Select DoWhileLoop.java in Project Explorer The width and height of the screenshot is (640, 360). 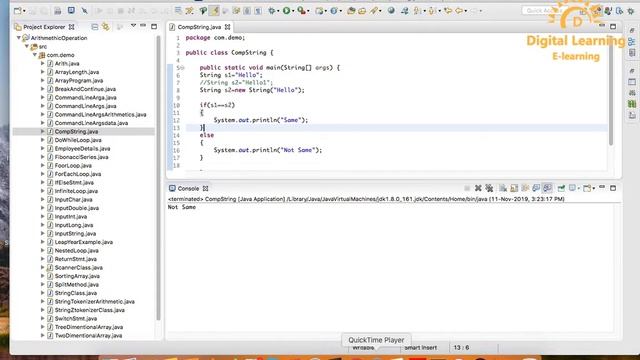pos(78,140)
